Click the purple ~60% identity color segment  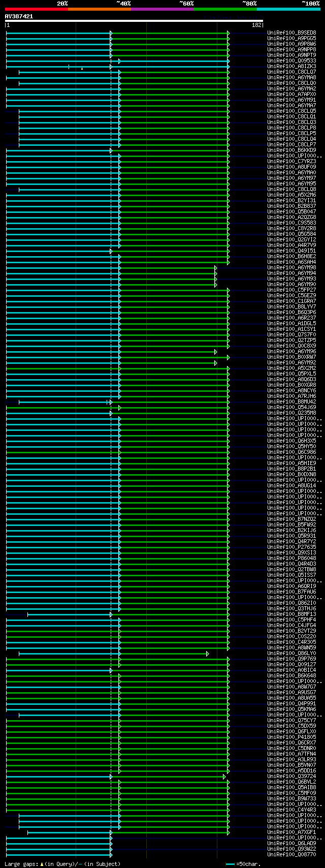click(x=162, y=9)
